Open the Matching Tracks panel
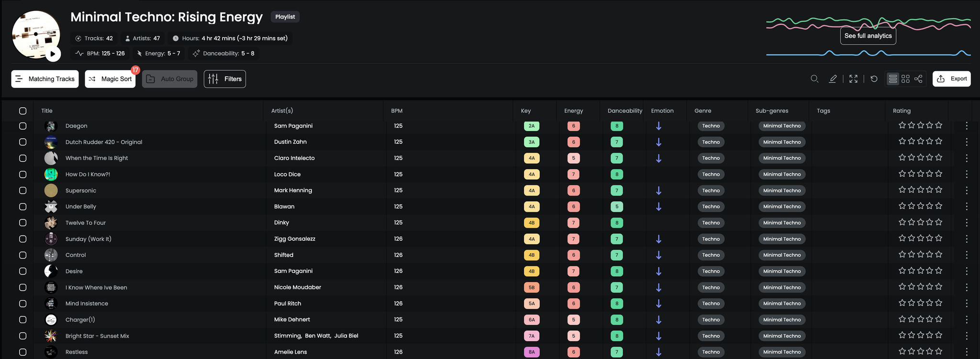The width and height of the screenshot is (980, 359). (x=45, y=79)
